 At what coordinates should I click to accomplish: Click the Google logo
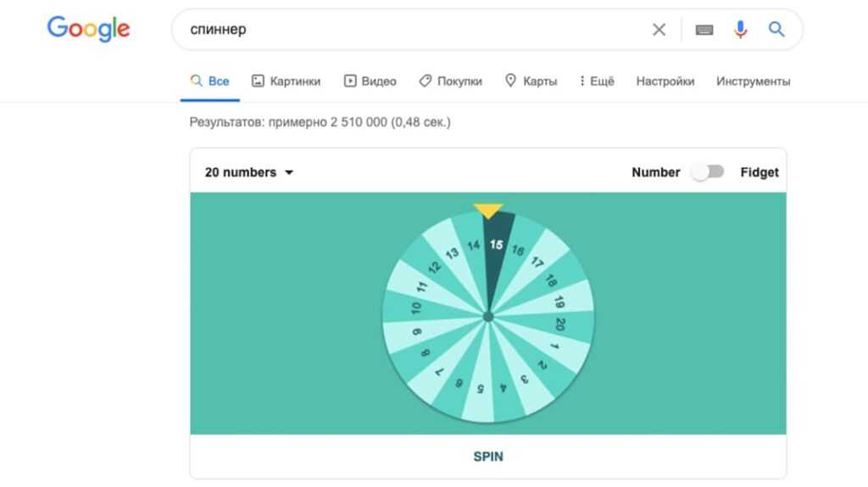coord(88,29)
